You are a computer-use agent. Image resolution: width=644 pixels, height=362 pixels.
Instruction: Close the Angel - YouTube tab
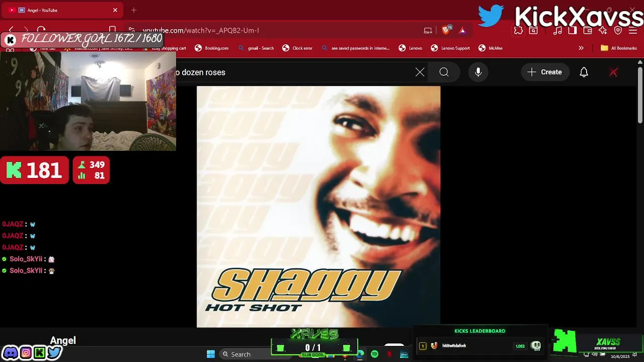(x=115, y=10)
